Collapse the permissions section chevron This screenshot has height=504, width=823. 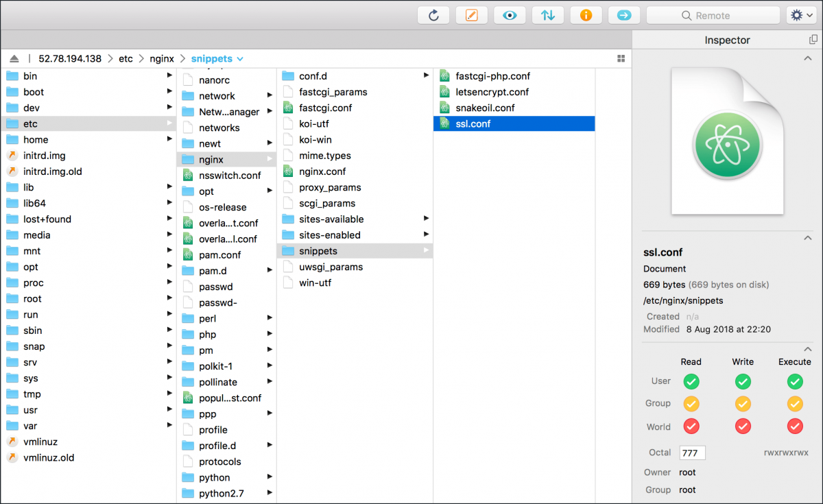(x=807, y=349)
